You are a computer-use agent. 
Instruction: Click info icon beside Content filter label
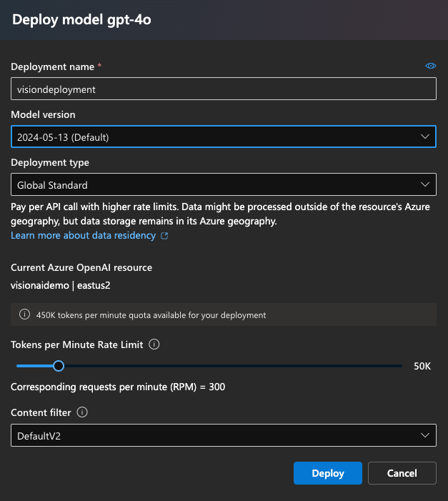tap(81, 412)
